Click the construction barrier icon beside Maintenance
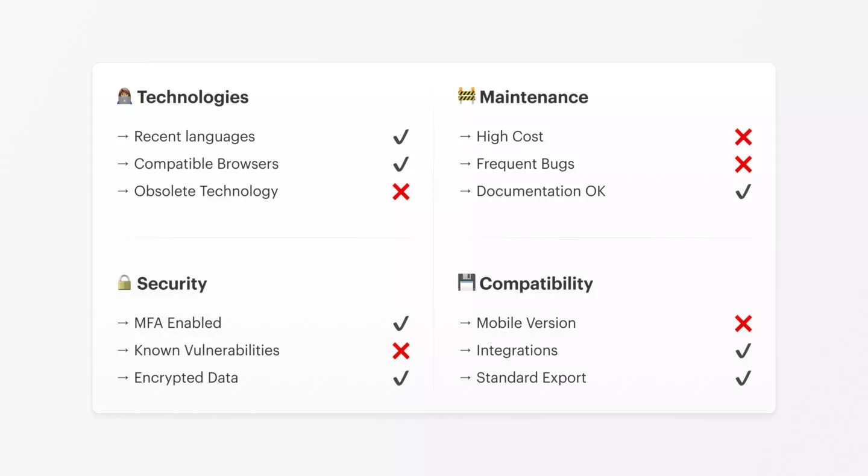The width and height of the screenshot is (868, 476). click(x=467, y=96)
